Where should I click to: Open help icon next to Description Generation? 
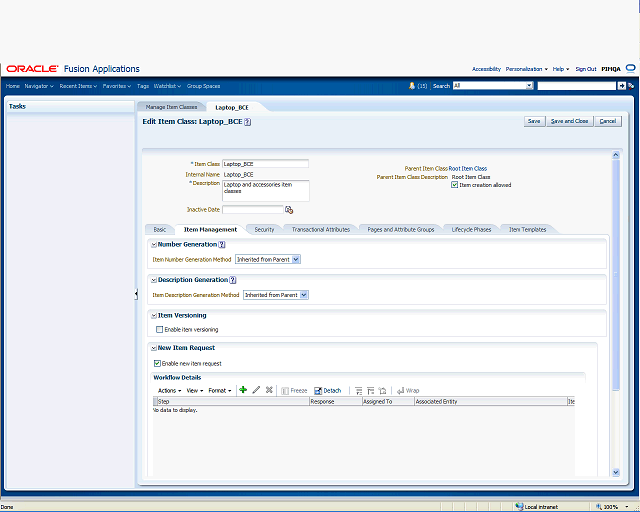pyautogui.click(x=233, y=280)
